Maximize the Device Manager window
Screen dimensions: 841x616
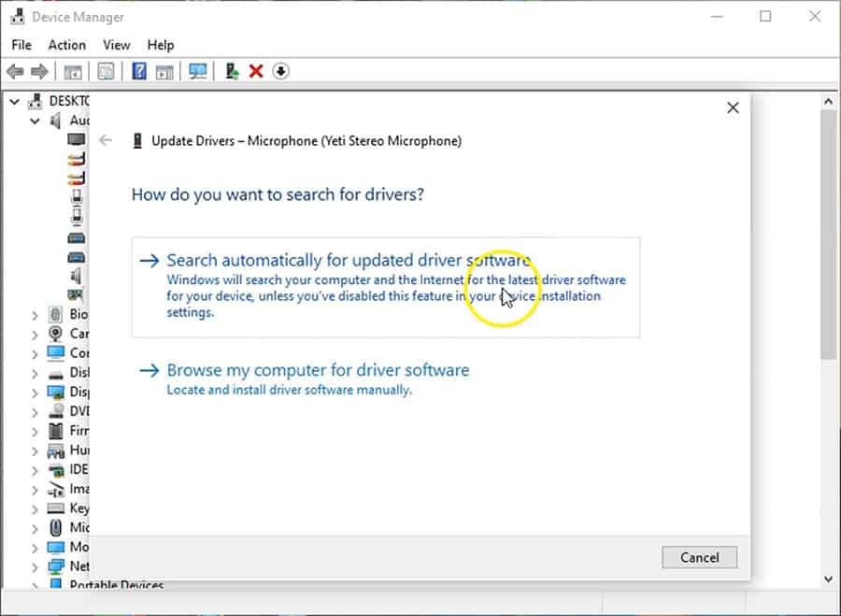pos(765,17)
